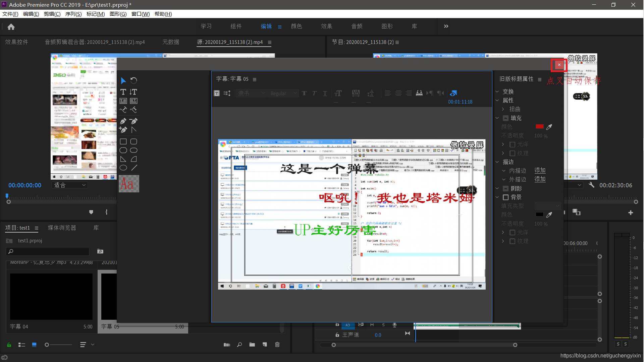Enable the fill Texture checkbox
This screenshot has height=362, width=644.
(x=512, y=153)
